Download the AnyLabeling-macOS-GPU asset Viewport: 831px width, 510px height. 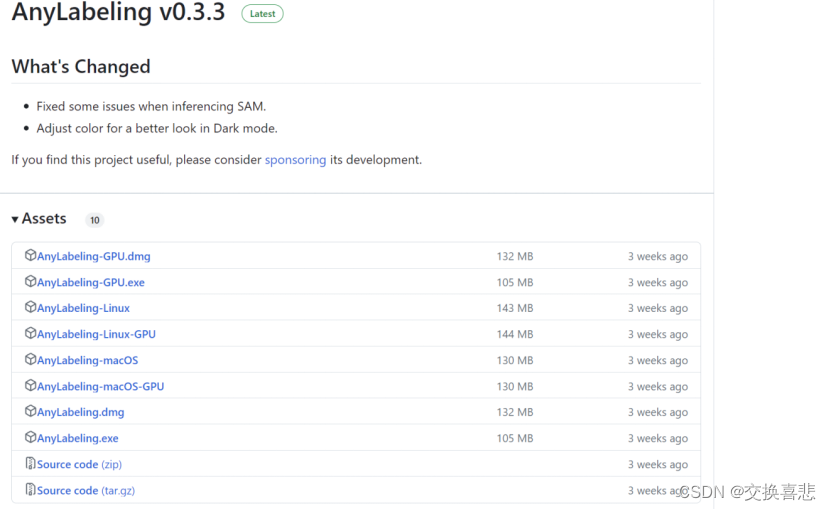[x=101, y=386]
